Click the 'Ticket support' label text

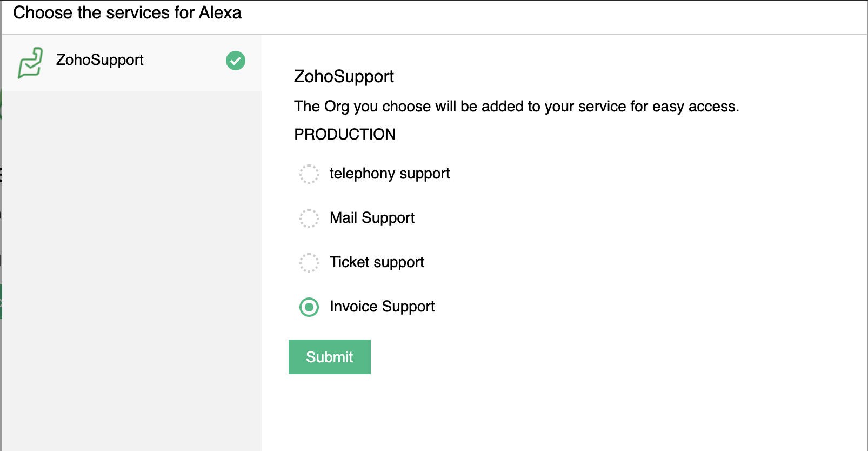[x=377, y=262]
